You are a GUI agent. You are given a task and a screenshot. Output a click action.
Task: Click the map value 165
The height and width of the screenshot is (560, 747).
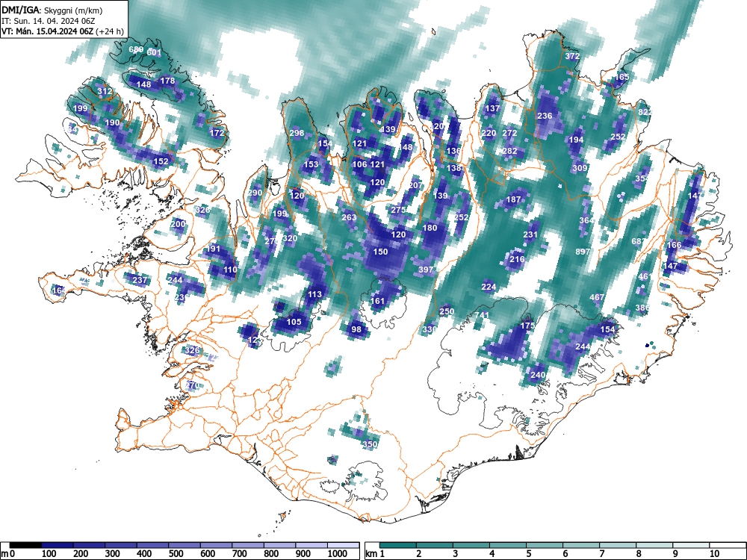coord(622,77)
